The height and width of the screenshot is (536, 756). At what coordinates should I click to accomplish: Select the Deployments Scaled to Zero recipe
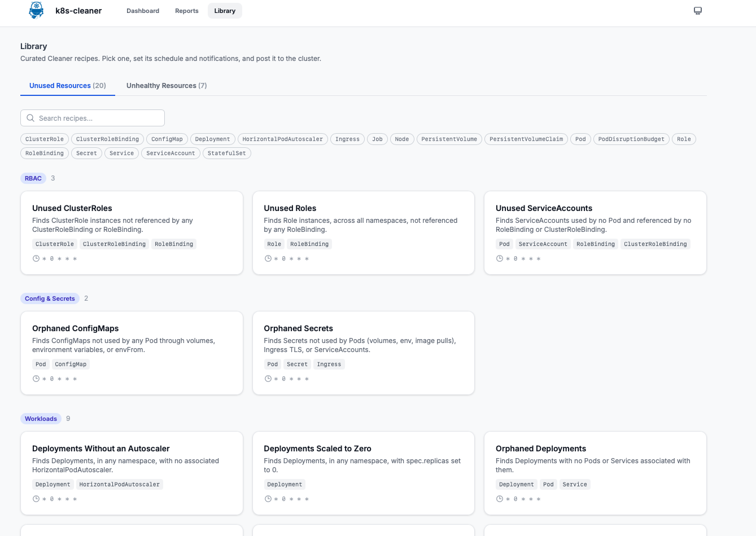[x=364, y=473]
